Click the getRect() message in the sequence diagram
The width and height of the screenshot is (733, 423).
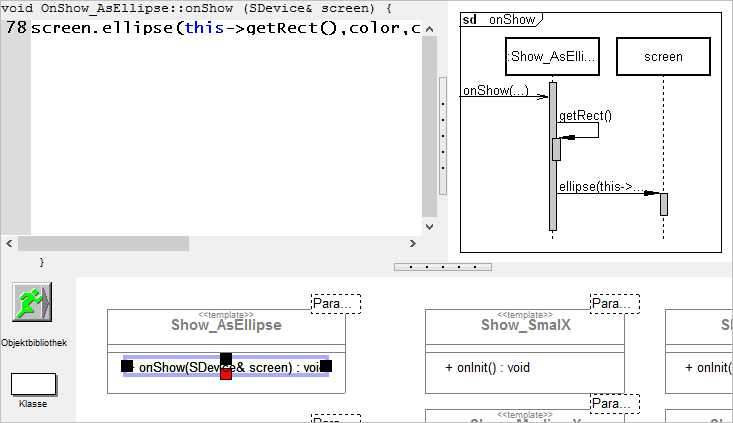(x=585, y=116)
